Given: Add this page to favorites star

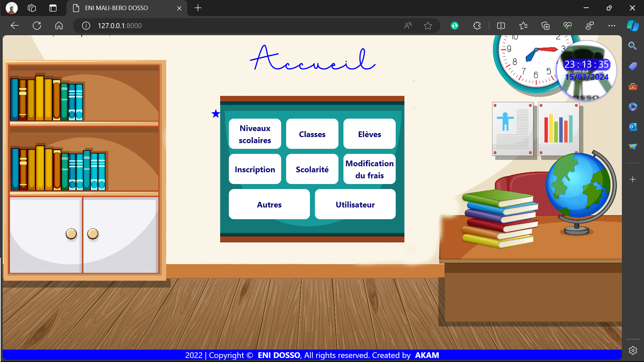Looking at the screenshot, I should coord(428,26).
